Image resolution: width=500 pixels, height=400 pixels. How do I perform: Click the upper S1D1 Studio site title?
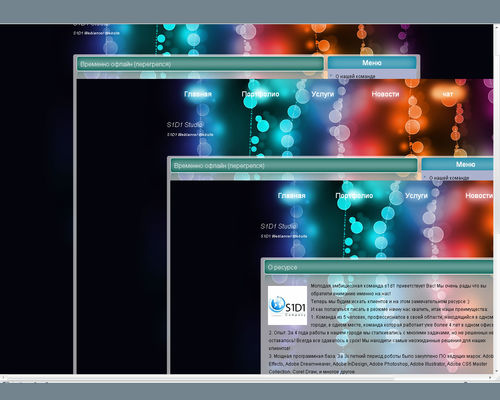(x=185, y=125)
